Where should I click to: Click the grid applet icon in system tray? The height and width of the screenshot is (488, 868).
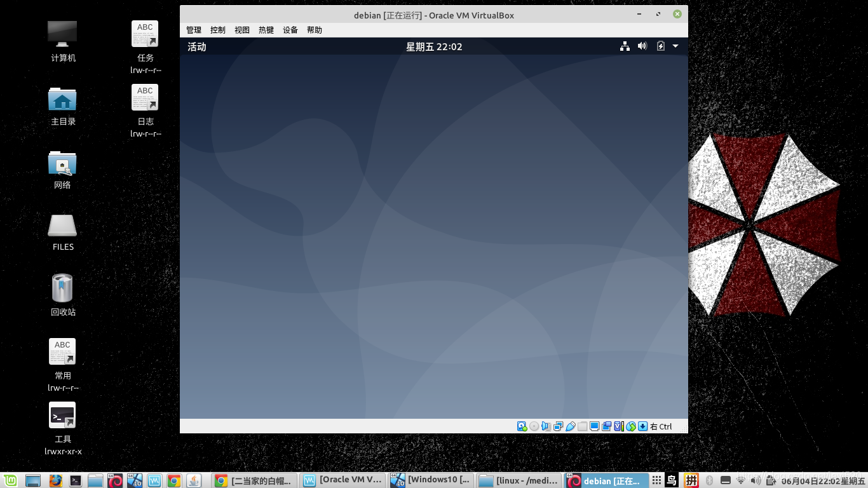click(656, 480)
